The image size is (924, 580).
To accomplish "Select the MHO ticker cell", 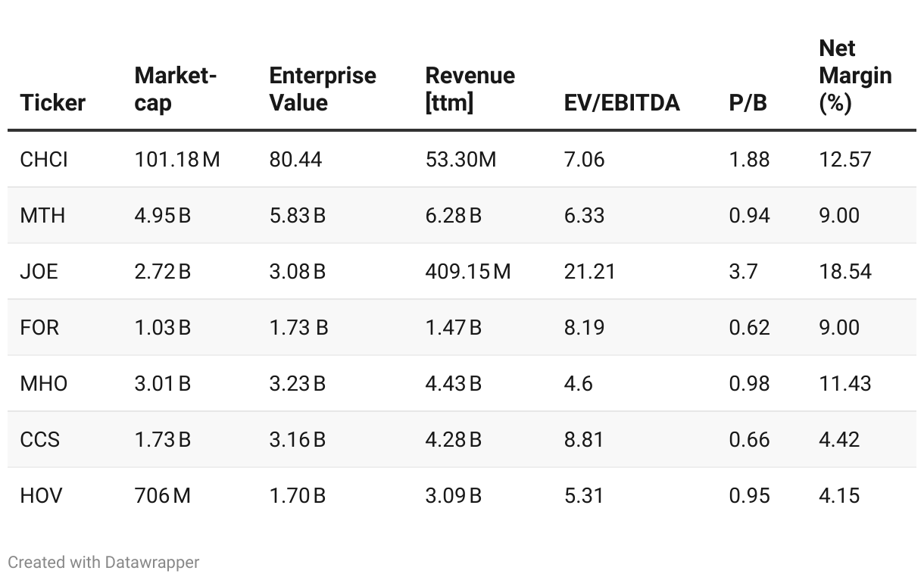I will coord(44,384).
